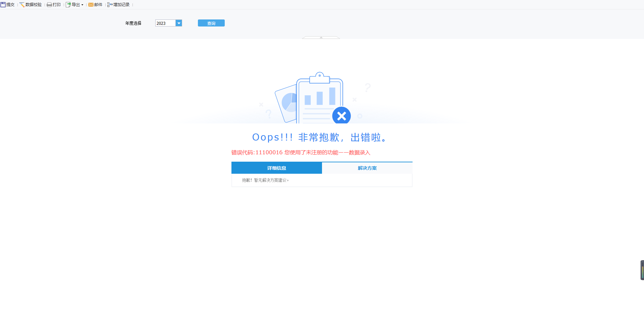The height and width of the screenshot is (325, 644).
Task: Click the 导出 export icon
Action: pos(68,5)
